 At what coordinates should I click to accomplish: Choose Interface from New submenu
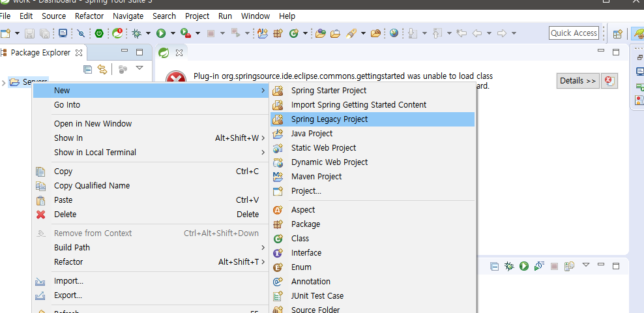pyautogui.click(x=373, y=252)
